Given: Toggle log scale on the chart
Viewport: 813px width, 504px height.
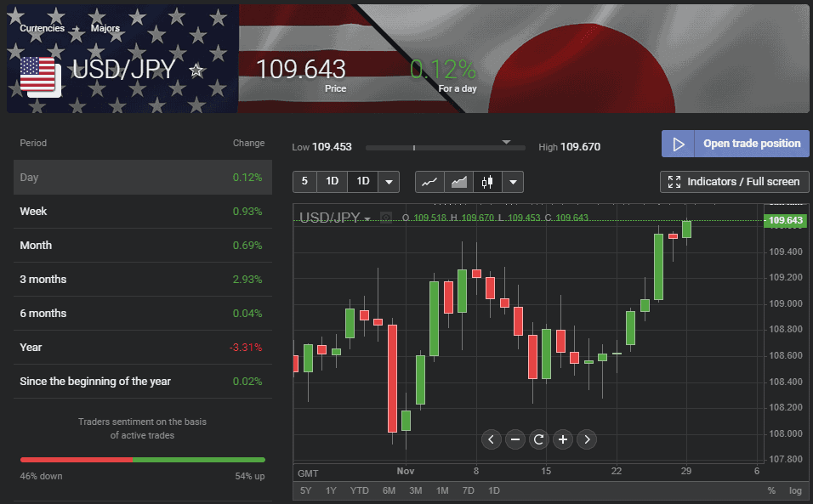Looking at the screenshot, I should 795,490.
